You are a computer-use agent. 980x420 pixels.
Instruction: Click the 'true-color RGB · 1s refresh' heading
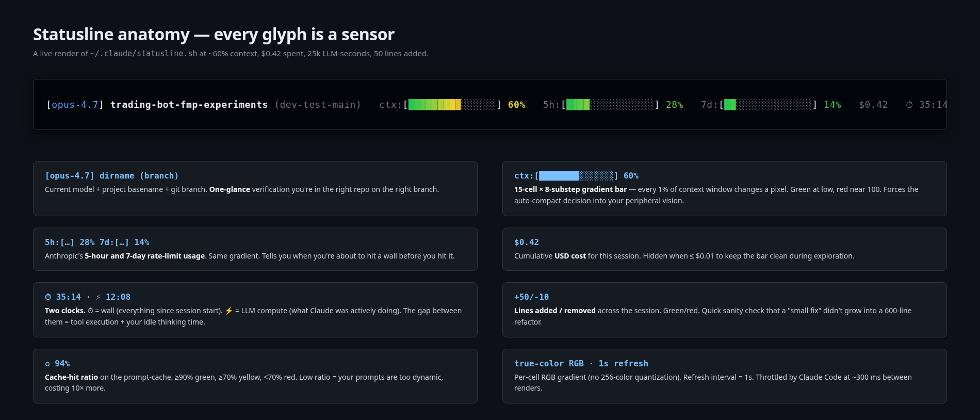(581, 364)
